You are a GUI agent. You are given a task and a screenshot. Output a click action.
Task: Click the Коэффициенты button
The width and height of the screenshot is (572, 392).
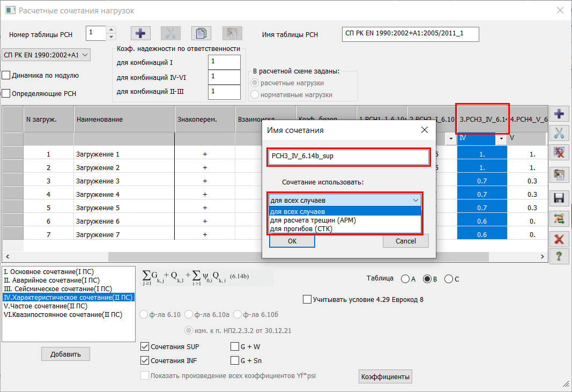point(385,377)
